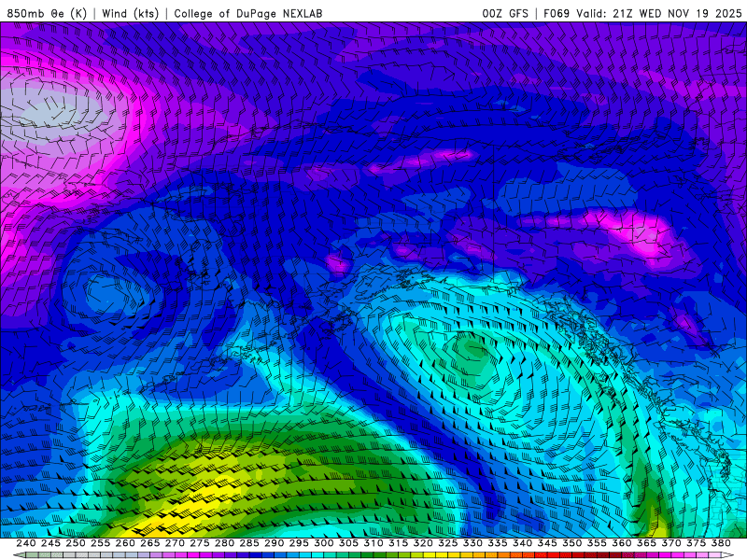
Task: Click the 355 value on the legend
Action: [597, 543]
